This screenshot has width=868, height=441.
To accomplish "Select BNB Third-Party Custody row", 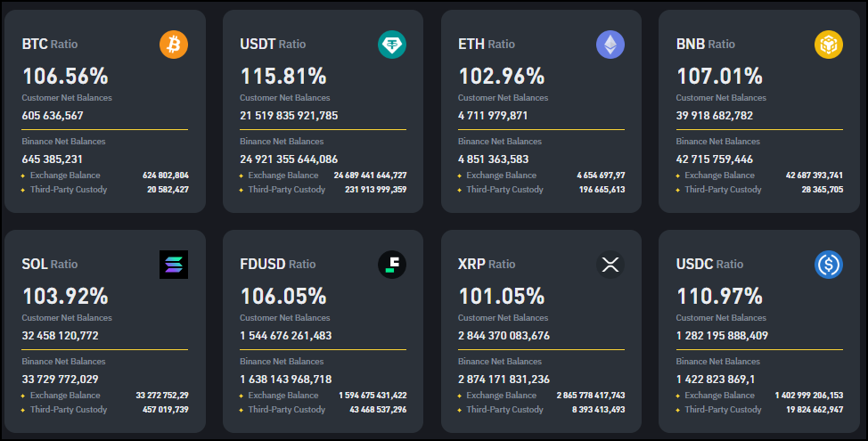I will (759, 190).
